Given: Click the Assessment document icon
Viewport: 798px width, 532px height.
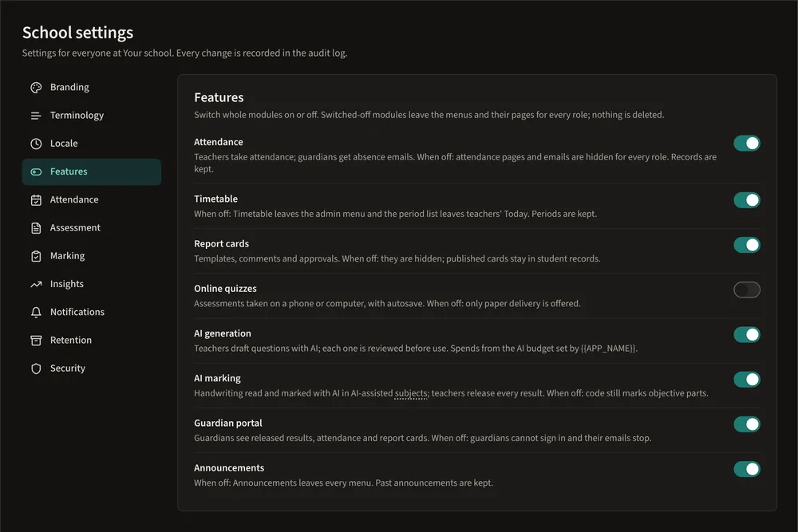Looking at the screenshot, I should tap(36, 228).
